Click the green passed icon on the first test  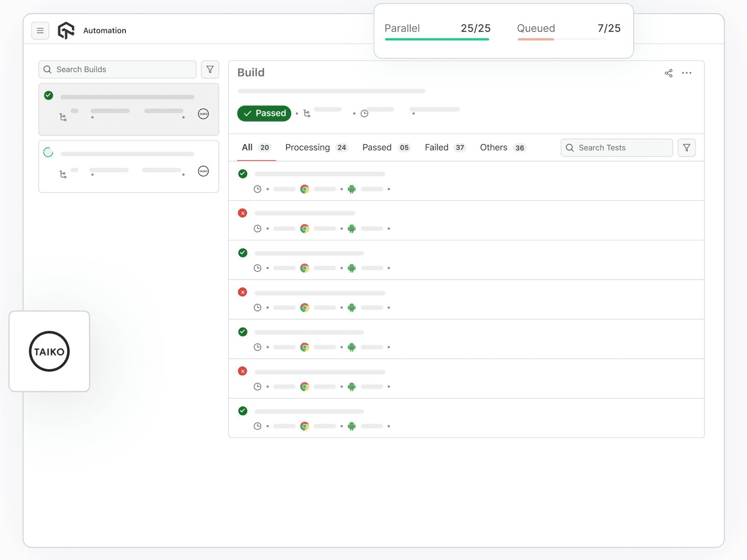242,174
